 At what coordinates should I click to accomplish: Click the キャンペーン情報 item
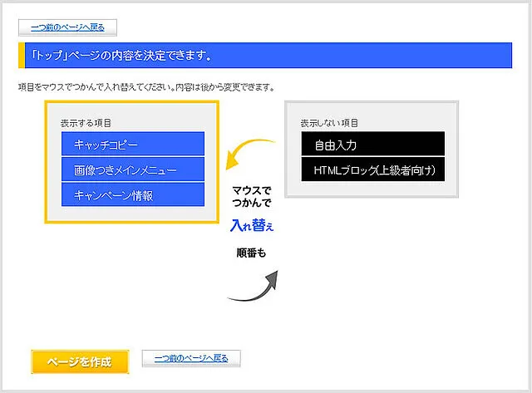(132, 195)
